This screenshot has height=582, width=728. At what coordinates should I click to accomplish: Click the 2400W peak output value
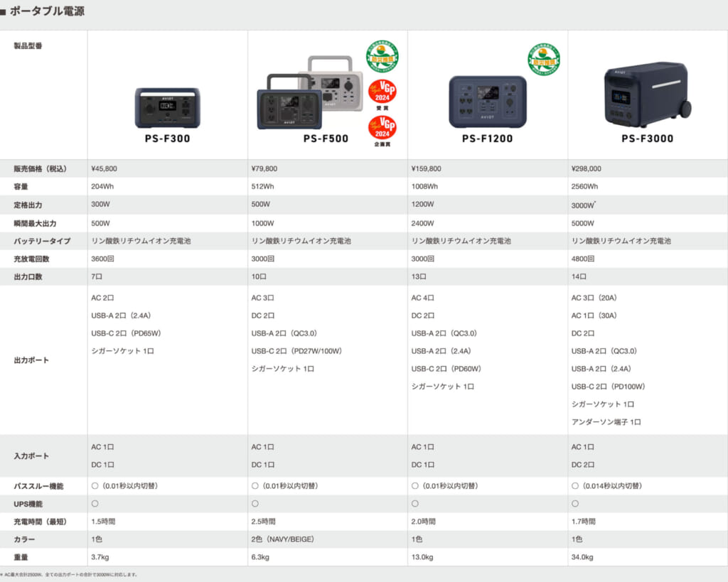tap(422, 223)
